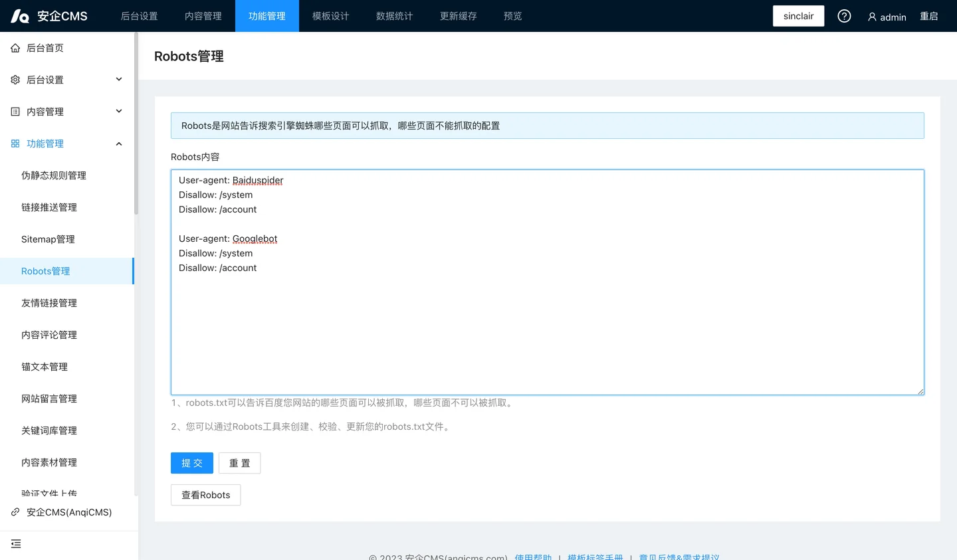Click the blue Robots info banner text

pyautogui.click(x=340, y=126)
